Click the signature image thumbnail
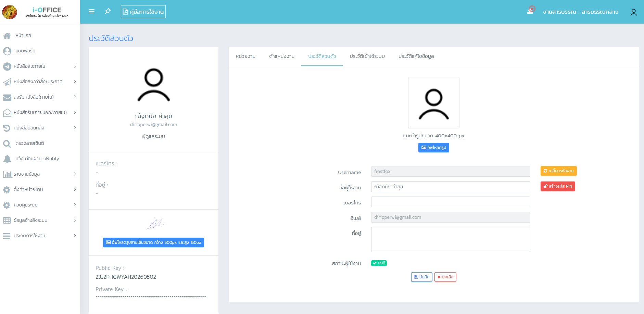Screen dimensions: 644x314 (x=155, y=223)
